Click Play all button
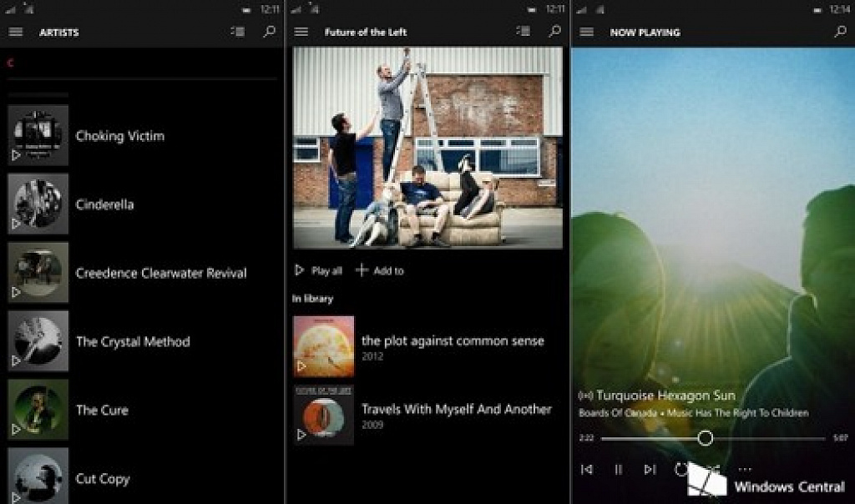This screenshot has height=504, width=855. [x=318, y=270]
